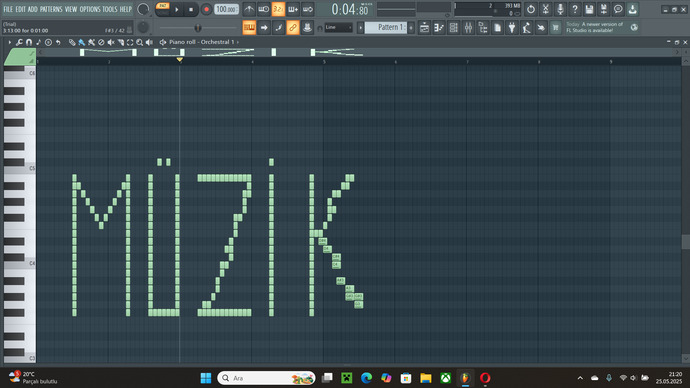Open the Channel rack icon
The height and width of the screenshot is (388, 690).
[453, 28]
